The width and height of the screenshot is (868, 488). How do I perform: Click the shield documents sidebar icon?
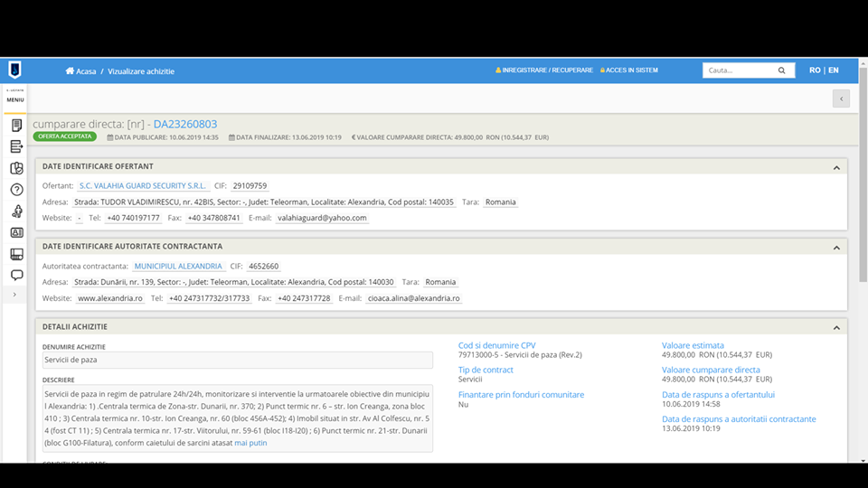(x=16, y=168)
